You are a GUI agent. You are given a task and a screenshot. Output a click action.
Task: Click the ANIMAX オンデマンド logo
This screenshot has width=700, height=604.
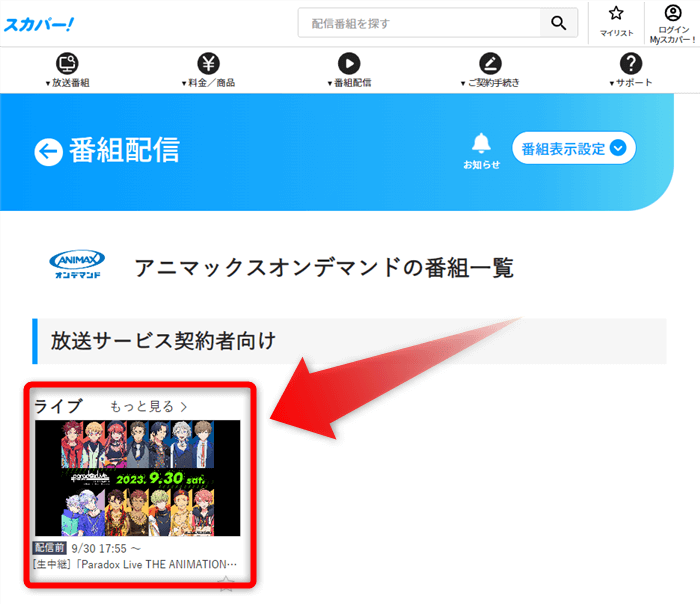[x=77, y=264]
